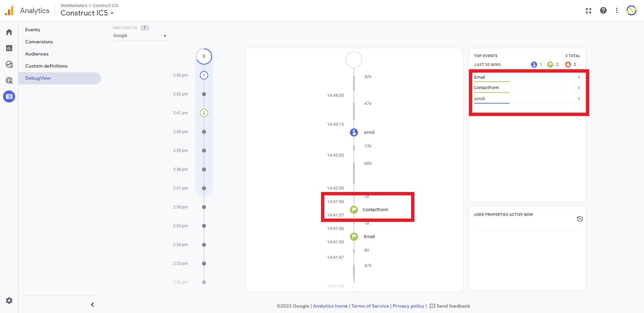This screenshot has height=313, width=644.
Task: Open the Explore icon in sidebar
Action: point(9,64)
